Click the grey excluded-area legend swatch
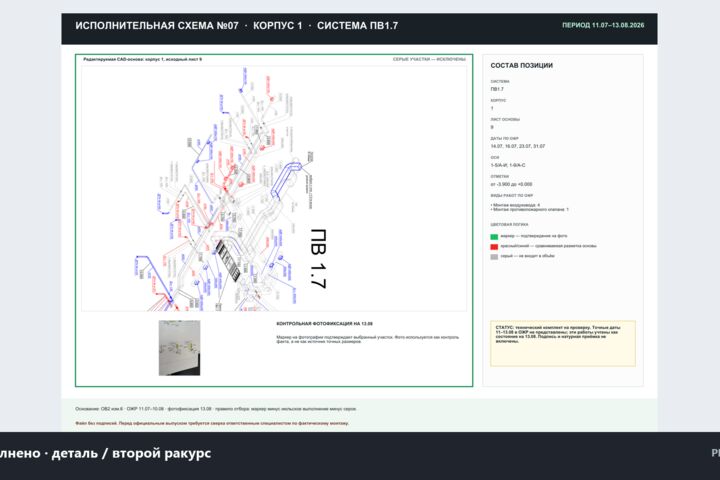Screen dimensions: 720x480 click(x=494, y=257)
